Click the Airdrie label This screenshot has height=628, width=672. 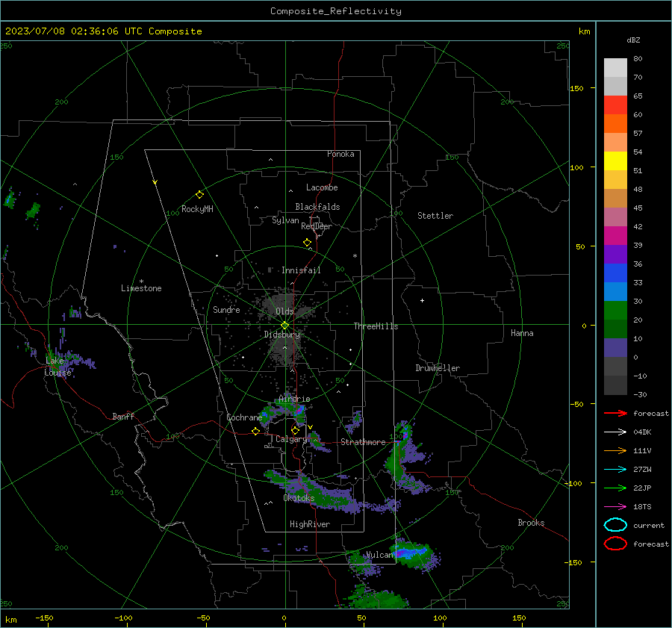point(294,399)
